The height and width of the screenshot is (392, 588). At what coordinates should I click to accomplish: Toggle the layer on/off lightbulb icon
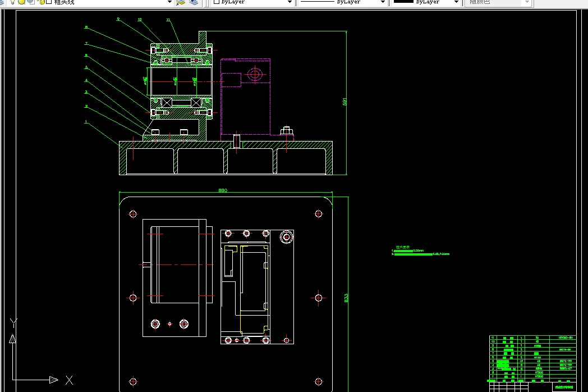pos(12,2)
